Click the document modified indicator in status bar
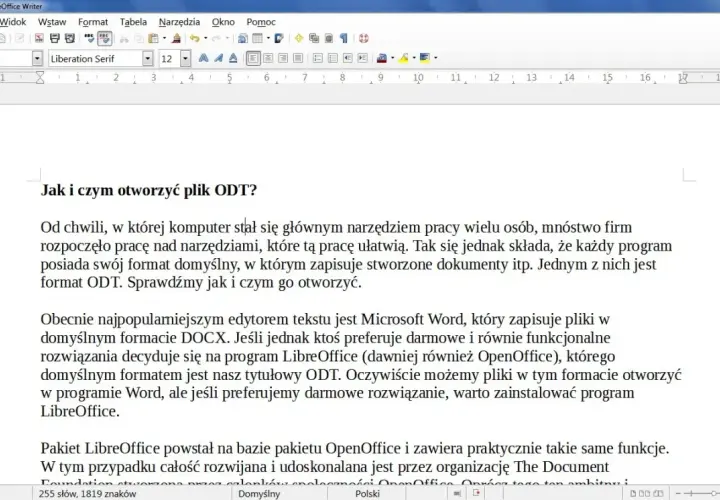720x500 pixels. [x=476, y=494]
